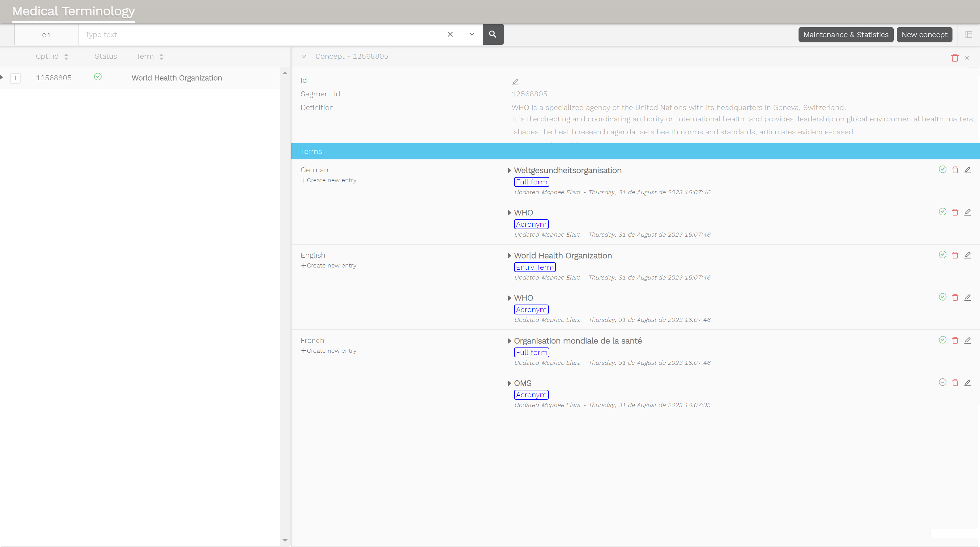Create new entry under French terms

point(329,350)
